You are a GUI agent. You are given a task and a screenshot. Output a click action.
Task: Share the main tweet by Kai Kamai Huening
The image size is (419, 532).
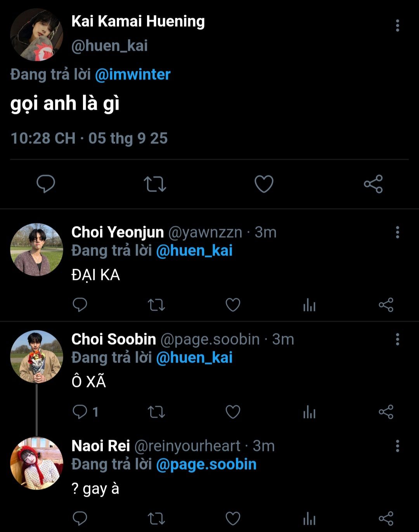click(x=373, y=184)
